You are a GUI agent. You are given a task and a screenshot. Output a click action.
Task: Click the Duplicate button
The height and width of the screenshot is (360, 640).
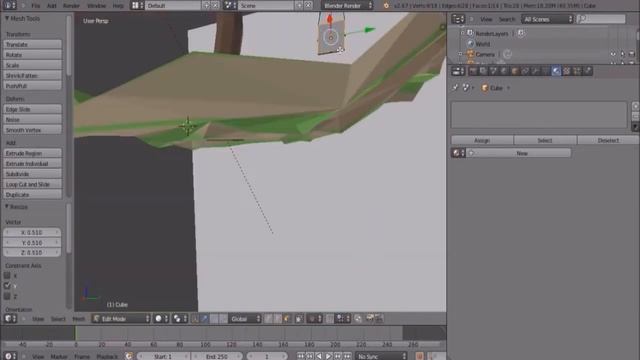(x=33, y=195)
